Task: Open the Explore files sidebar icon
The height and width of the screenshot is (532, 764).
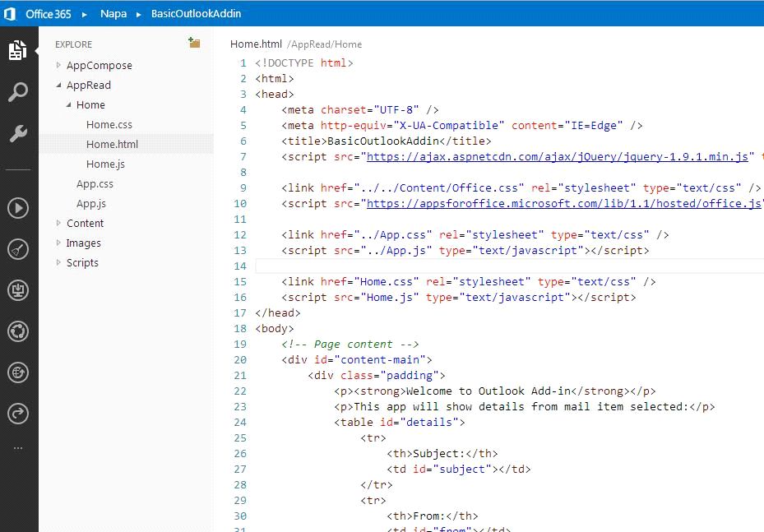Action: pyautogui.click(x=18, y=50)
